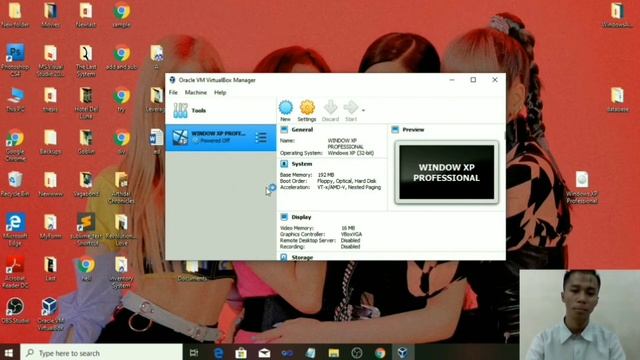Open the Start button dropdown arrow

pyautogui.click(x=363, y=110)
